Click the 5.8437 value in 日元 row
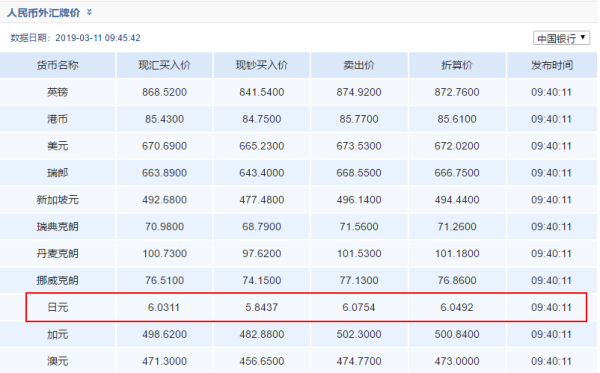The width and height of the screenshot is (600, 373). coord(262,307)
